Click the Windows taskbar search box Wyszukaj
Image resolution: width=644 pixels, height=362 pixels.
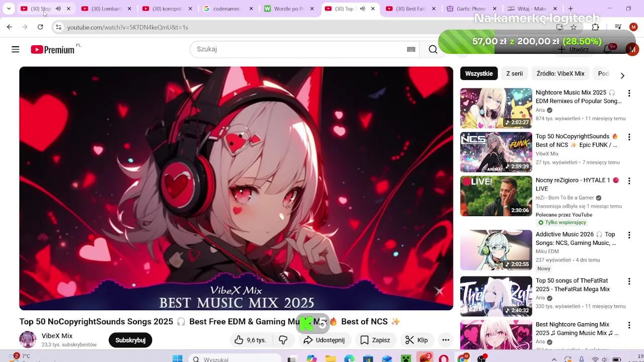[234, 358]
